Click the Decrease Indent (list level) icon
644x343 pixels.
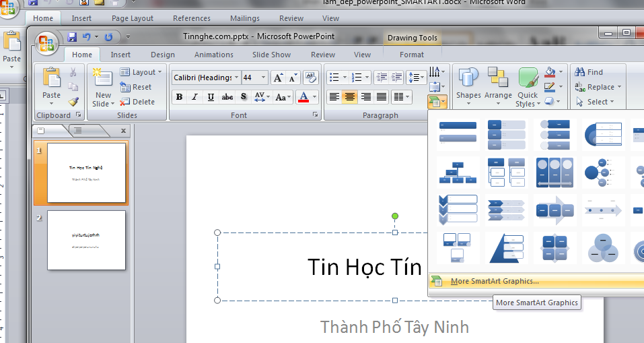tap(382, 77)
